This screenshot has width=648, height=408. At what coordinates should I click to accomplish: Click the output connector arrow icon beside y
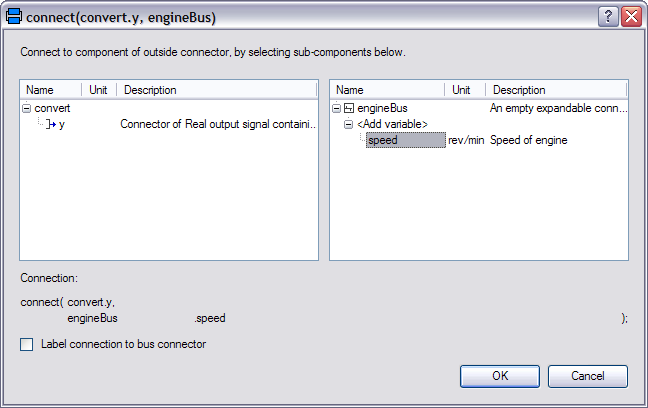[50, 124]
